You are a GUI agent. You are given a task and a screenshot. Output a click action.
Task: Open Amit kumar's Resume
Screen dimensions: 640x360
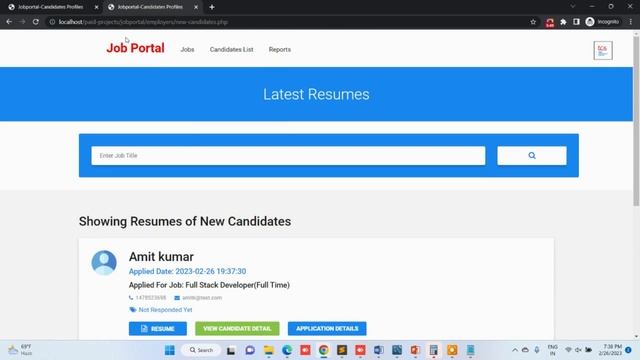pos(158,329)
